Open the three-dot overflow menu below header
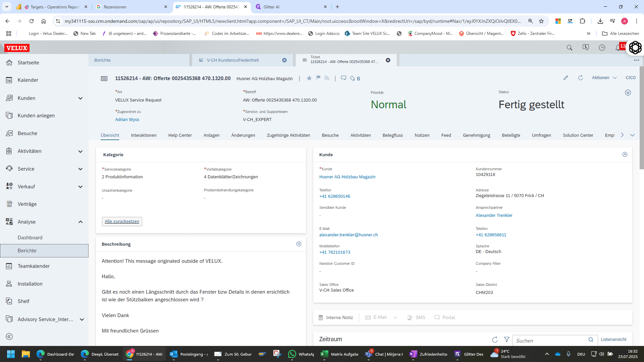Screen dimensions: 644x362 636,60
